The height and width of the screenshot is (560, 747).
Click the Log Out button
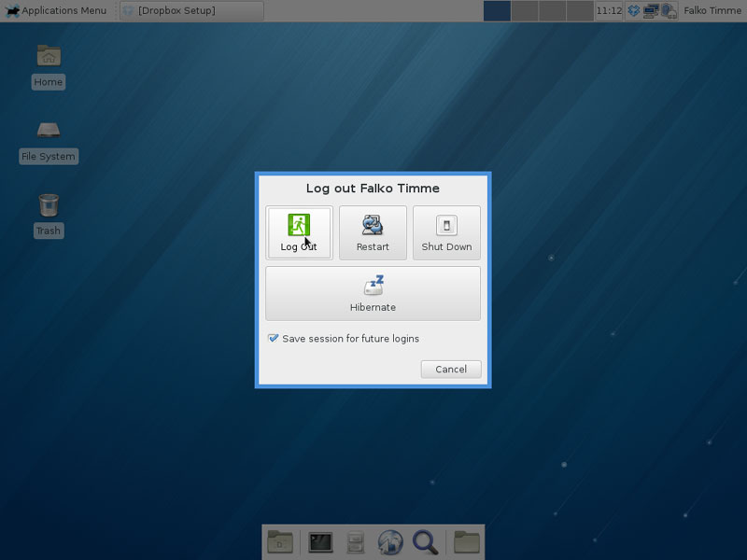click(x=299, y=232)
